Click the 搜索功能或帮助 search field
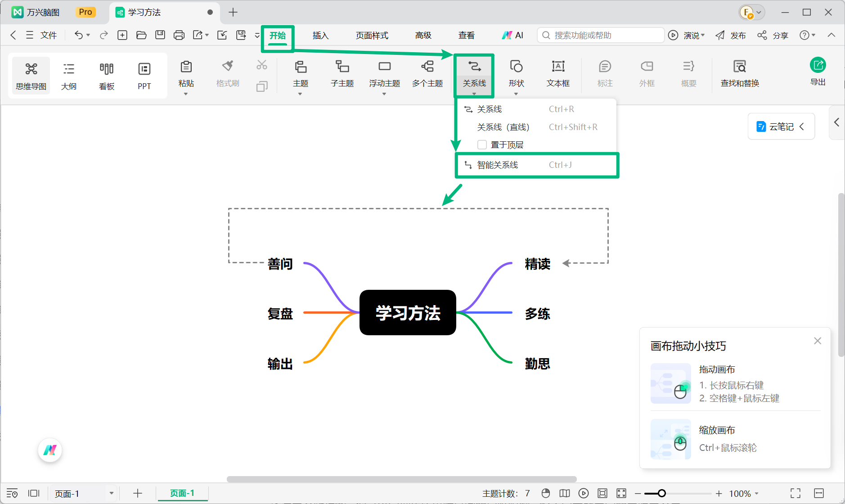Viewport: 845px width, 504px height. click(x=601, y=35)
